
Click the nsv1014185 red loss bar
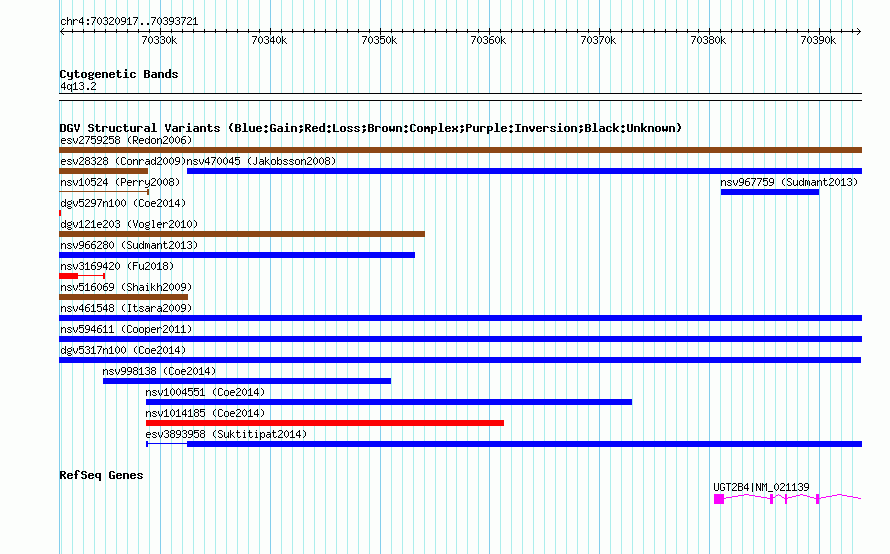325,423
